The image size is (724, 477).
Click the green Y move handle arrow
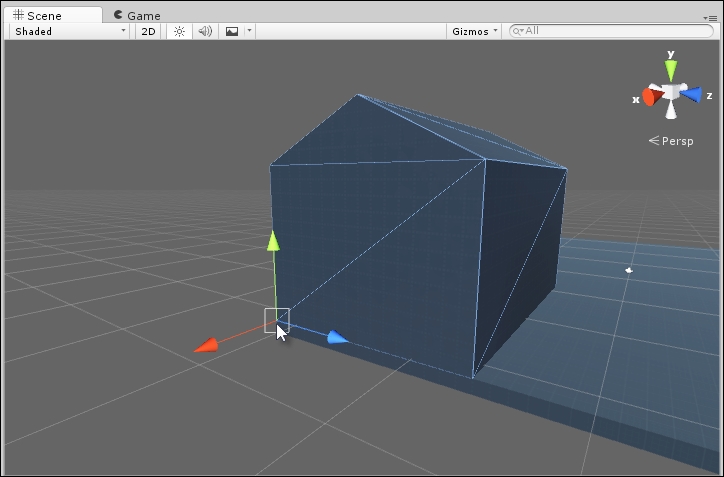(x=274, y=241)
